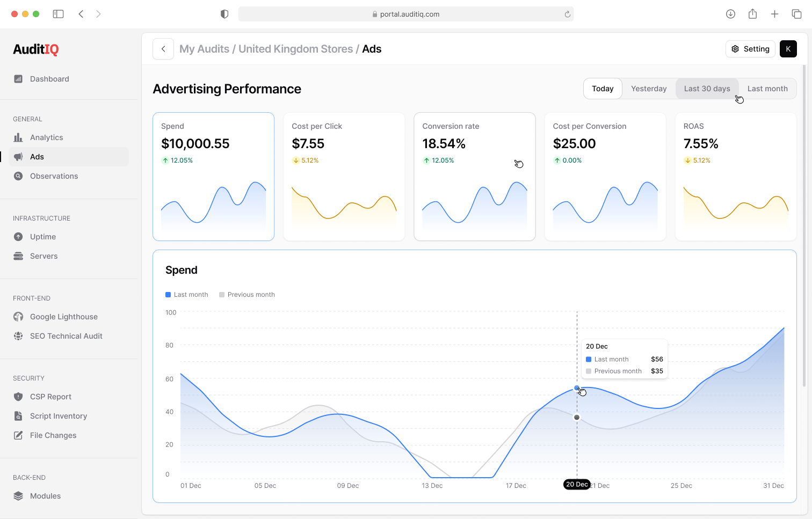Click the privacy shield icon in browser
Screen dimensions: 812x519
pyautogui.click(x=224, y=14)
